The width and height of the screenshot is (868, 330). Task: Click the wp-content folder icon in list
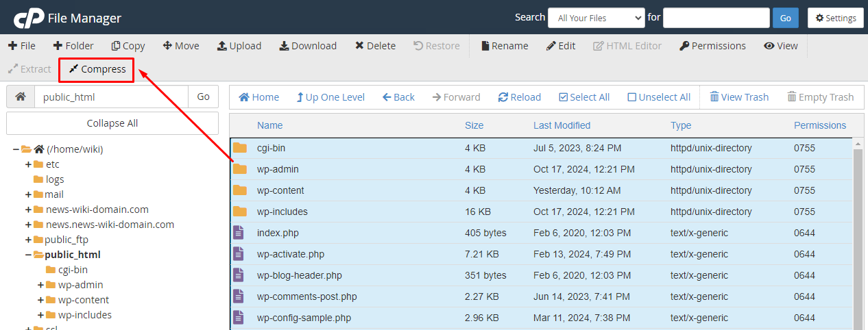pyautogui.click(x=239, y=190)
